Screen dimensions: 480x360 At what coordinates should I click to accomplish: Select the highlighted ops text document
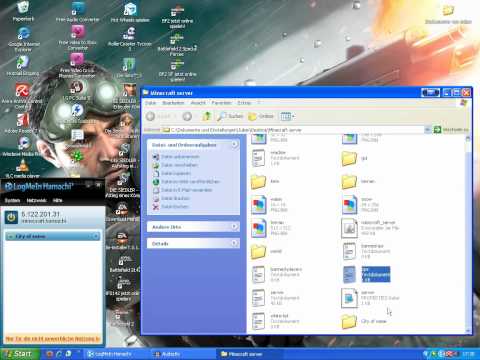349,275
